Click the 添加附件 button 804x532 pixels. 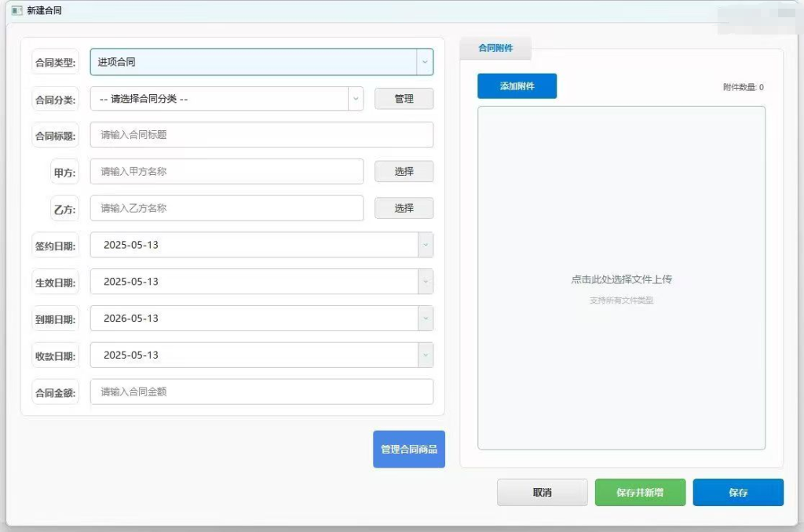pyautogui.click(x=517, y=86)
